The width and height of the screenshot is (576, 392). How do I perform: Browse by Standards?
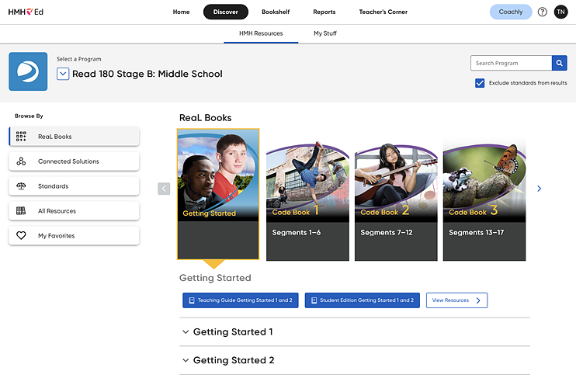74,186
